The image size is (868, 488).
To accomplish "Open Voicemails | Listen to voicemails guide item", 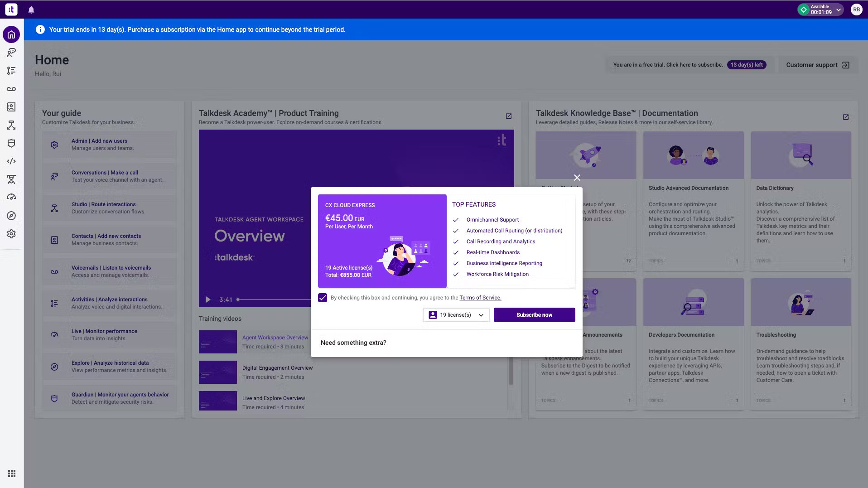I will (109, 271).
